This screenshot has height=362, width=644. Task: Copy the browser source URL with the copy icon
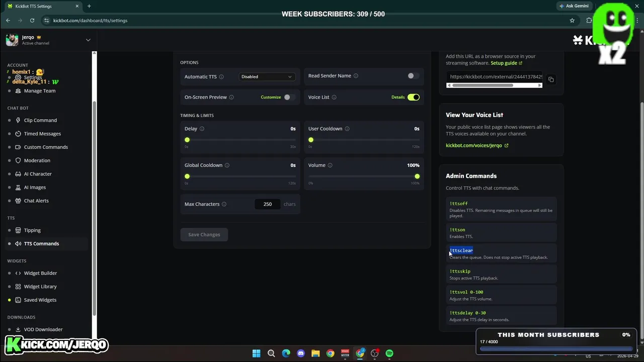point(551,79)
